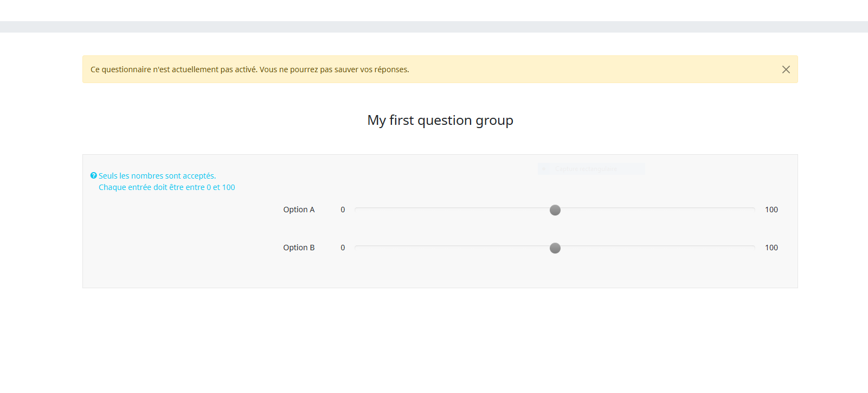Grab the Option A slider handle
Viewport: 868px width, 393px height.
[x=555, y=210]
